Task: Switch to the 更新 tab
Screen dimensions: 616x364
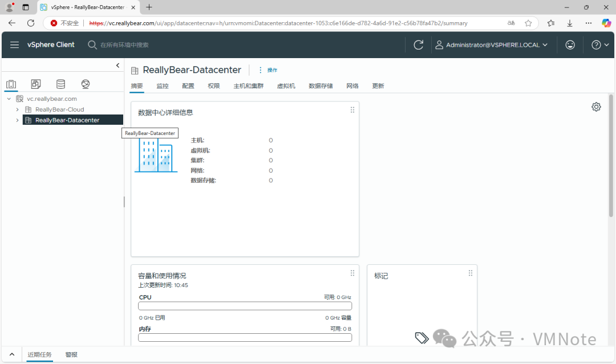Action: click(378, 86)
